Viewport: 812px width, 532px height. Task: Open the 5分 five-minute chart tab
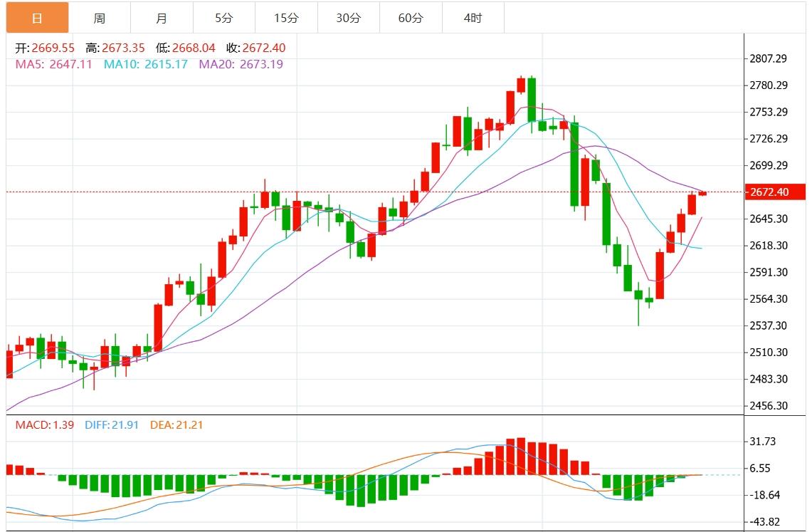click(x=223, y=18)
